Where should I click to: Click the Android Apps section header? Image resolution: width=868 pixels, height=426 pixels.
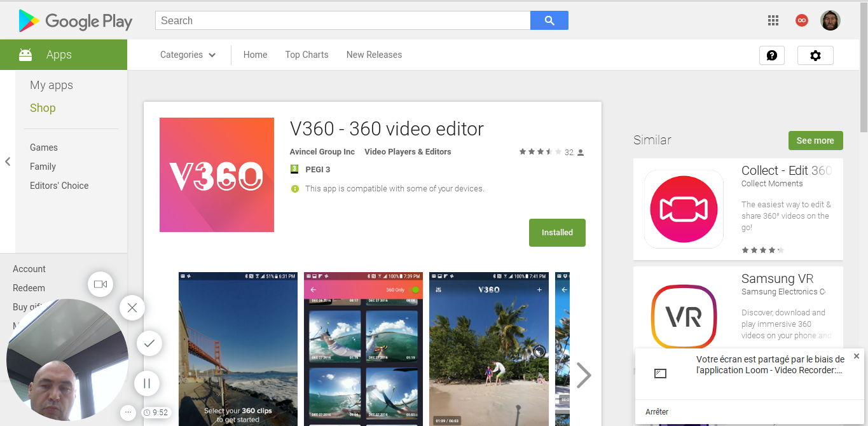(x=64, y=55)
